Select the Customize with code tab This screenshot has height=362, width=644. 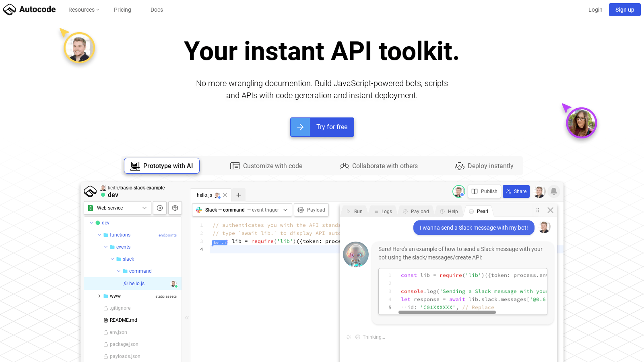click(x=266, y=166)
